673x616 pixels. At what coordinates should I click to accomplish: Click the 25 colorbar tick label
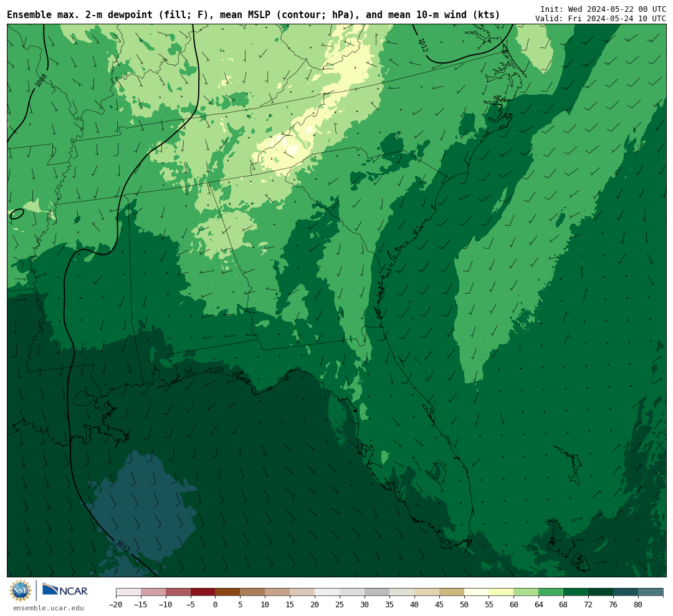click(340, 604)
